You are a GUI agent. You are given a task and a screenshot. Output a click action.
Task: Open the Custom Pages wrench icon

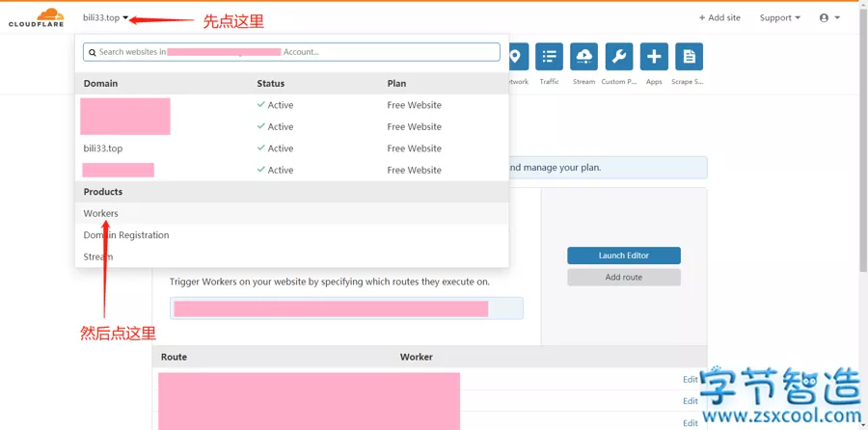point(619,57)
